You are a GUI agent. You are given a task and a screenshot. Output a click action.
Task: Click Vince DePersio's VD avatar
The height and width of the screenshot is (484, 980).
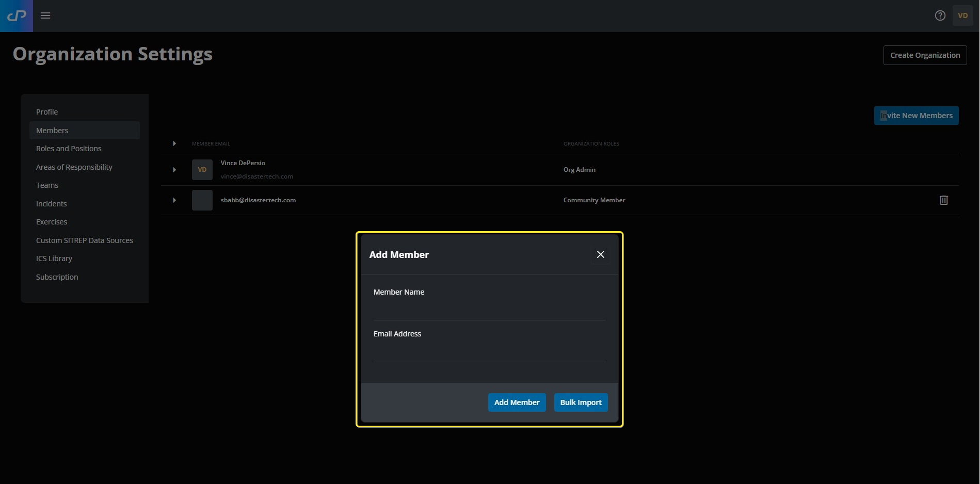point(202,170)
